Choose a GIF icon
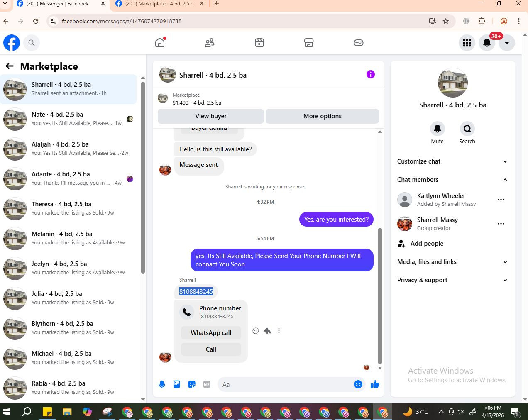This screenshot has width=528, height=420. [x=207, y=384]
